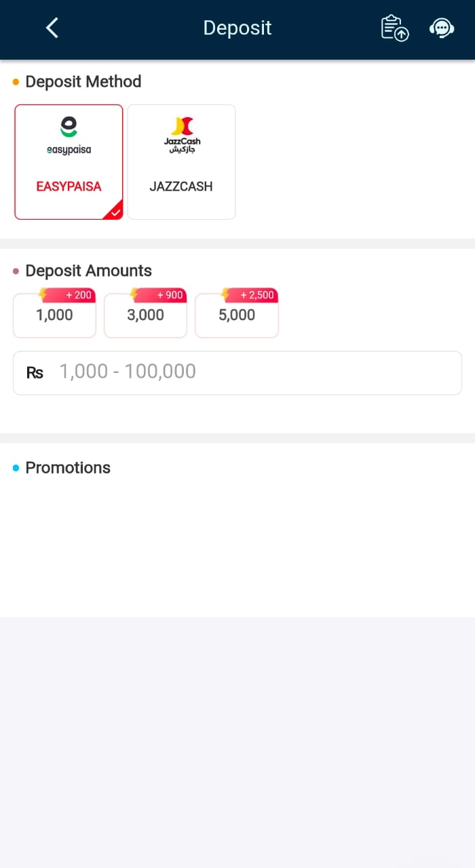
Task: Click the lightning bolt on 1,000 amount
Action: tap(44, 294)
